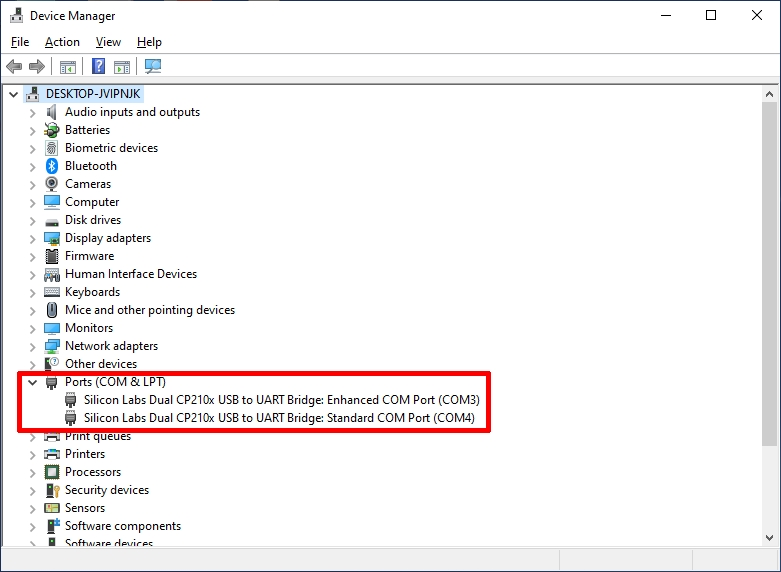
Task: Select the Display adapters label
Action: pyautogui.click(x=108, y=238)
